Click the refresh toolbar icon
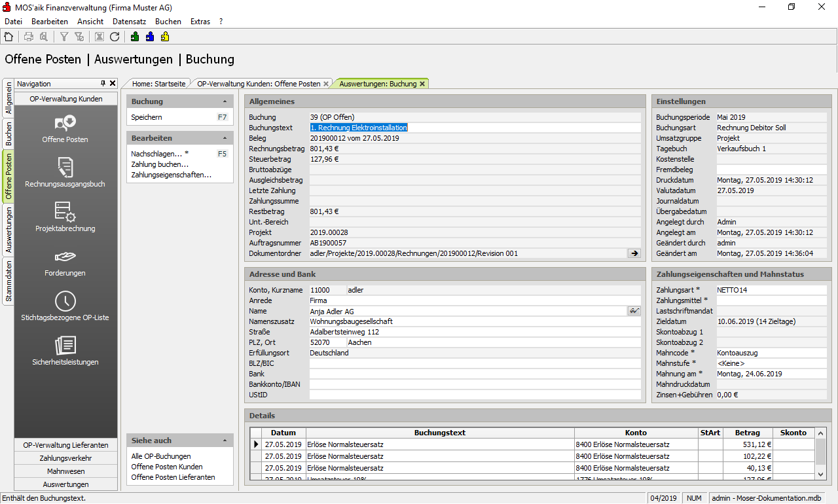This screenshot has width=838, height=504. pyautogui.click(x=115, y=37)
